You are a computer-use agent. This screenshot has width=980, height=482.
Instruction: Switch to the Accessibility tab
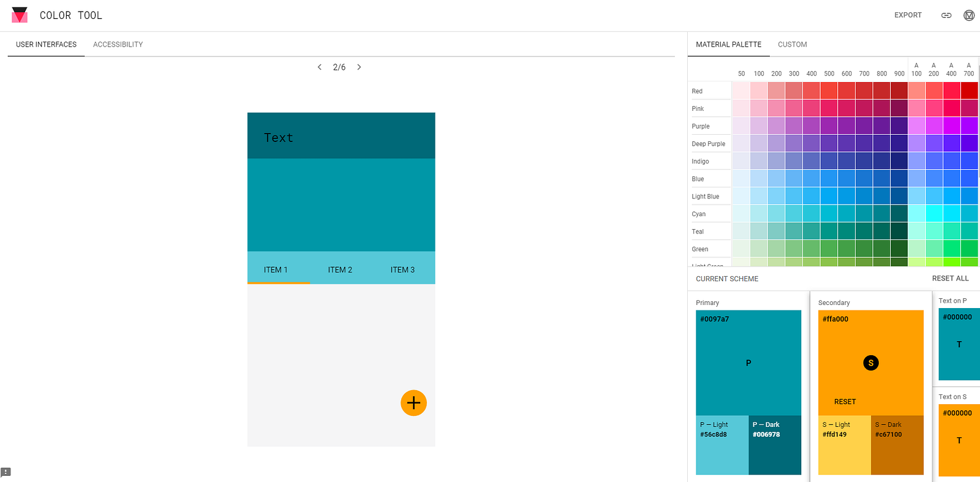point(118,45)
